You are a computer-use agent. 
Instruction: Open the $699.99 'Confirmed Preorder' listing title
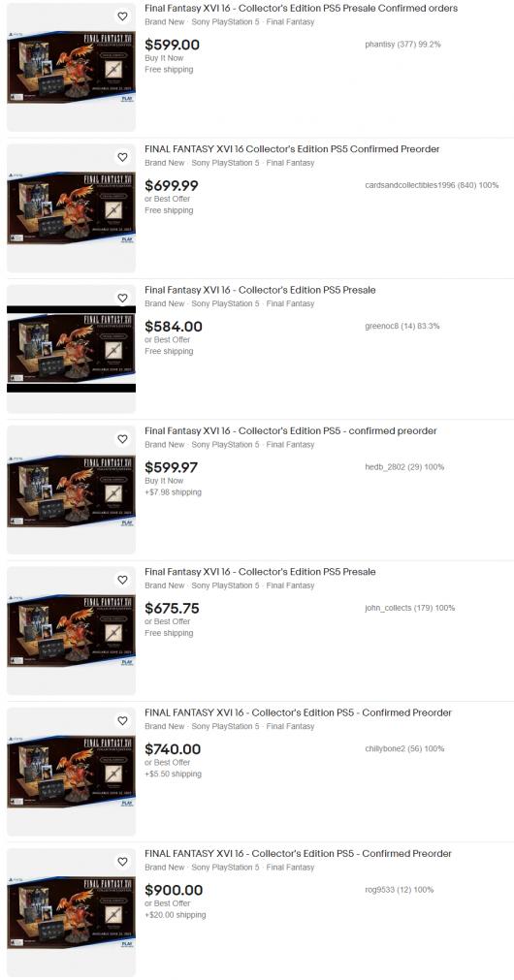pyautogui.click(x=292, y=149)
